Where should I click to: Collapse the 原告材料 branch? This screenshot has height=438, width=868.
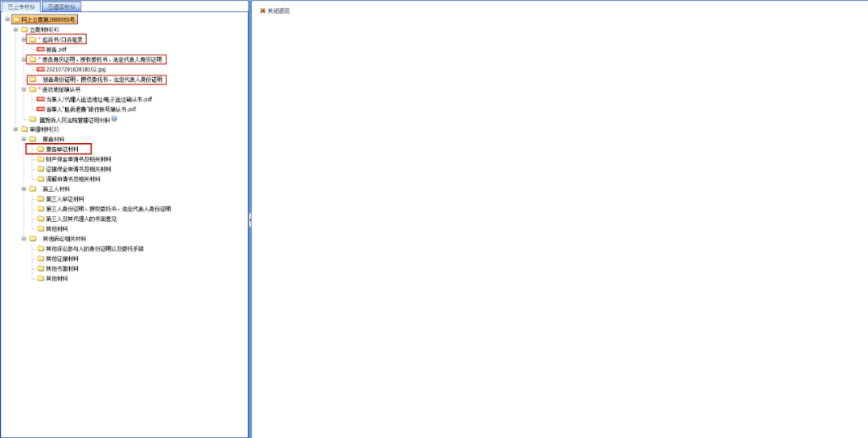tap(24, 139)
